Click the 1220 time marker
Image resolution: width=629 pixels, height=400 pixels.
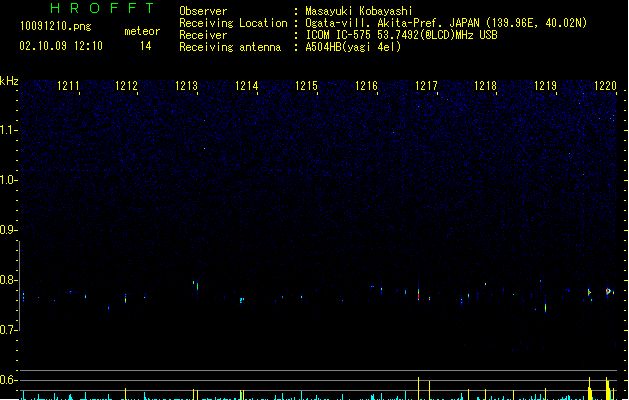coord(605,86)
